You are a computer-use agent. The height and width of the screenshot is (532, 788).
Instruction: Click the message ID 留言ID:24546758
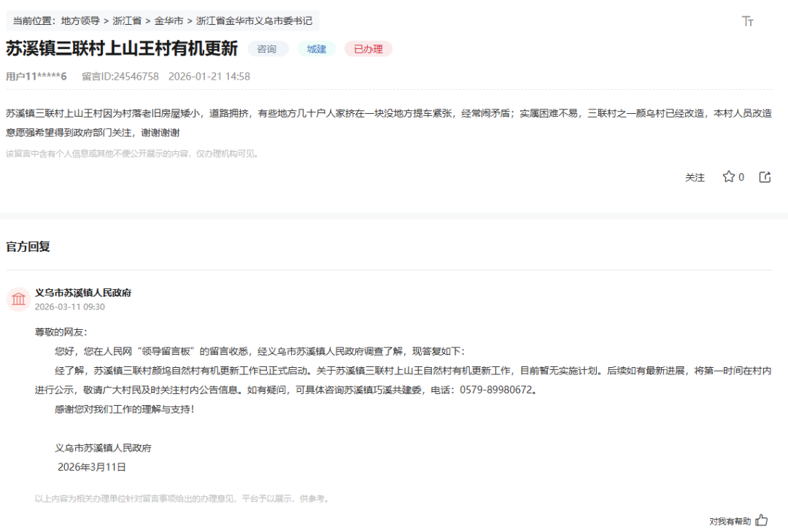[120, 77]
